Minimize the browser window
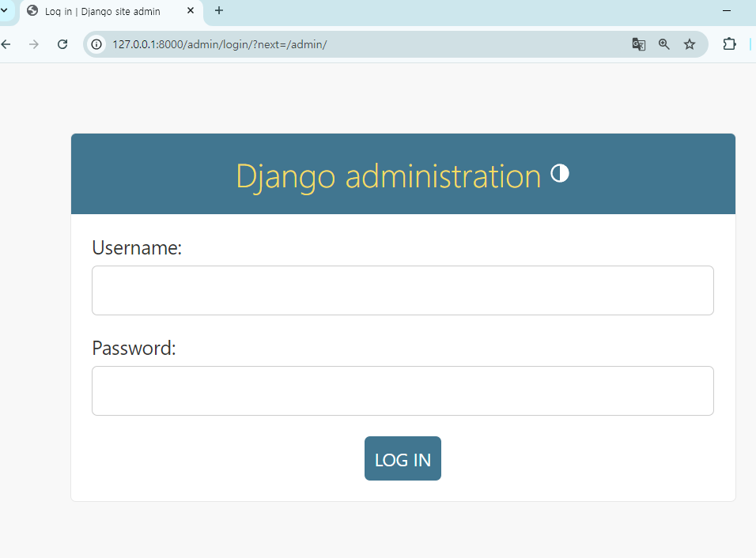 (x=727, y=10)
